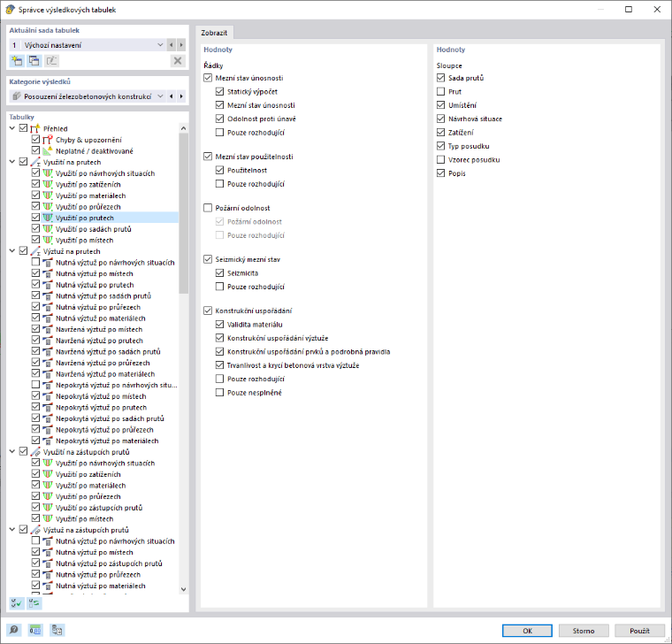Click the check all tables icon
672x644 pixels.
(x=17, y=603)
